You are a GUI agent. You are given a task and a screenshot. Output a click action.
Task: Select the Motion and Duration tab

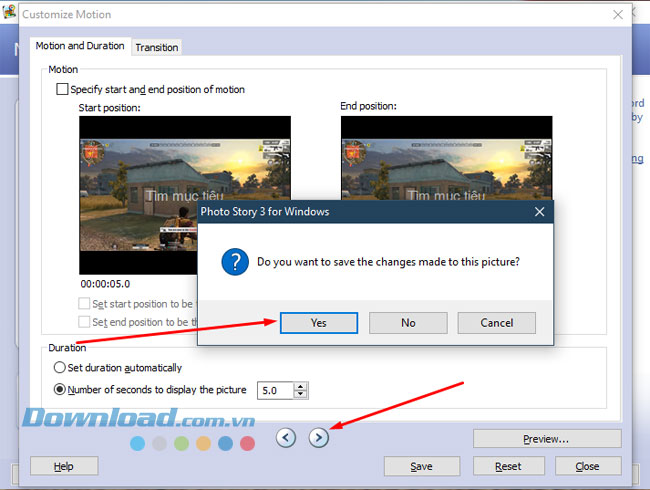pyautogui.click(x=80, y=46)
